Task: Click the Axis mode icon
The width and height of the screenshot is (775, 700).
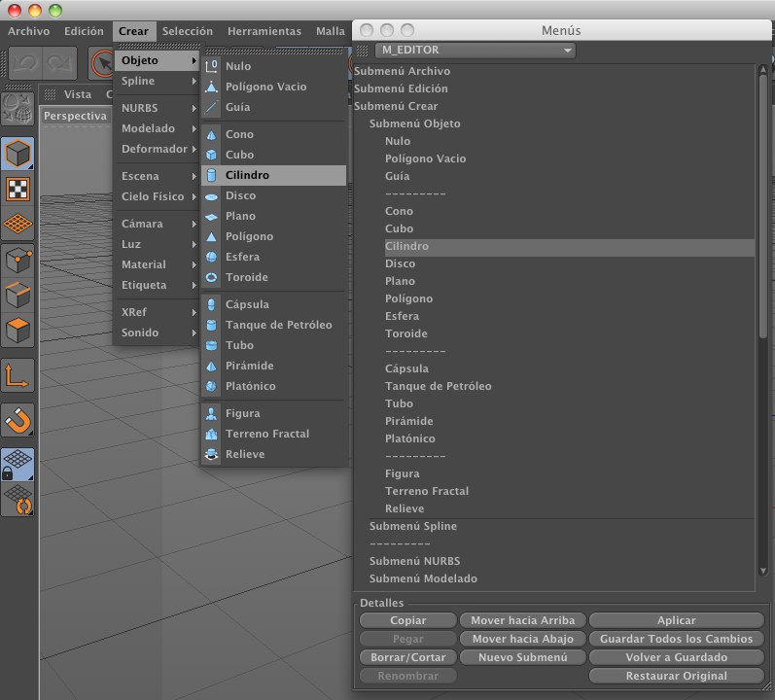Action: [x=18, y=375]
